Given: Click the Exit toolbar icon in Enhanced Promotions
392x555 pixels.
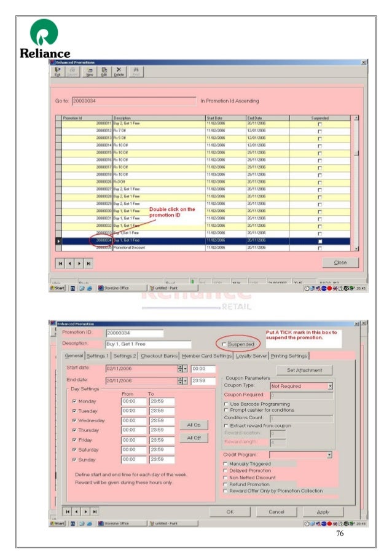Looking at the screenshot, I should click(58, 71).
